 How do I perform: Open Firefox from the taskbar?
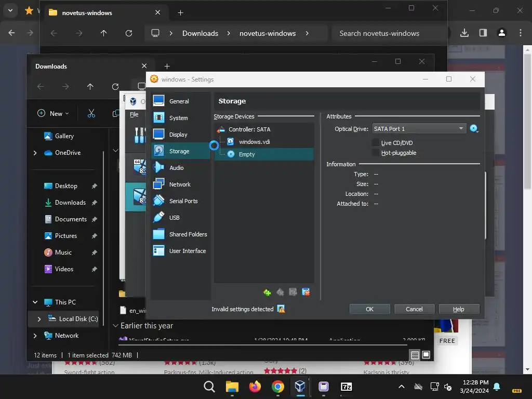point(255,387)
